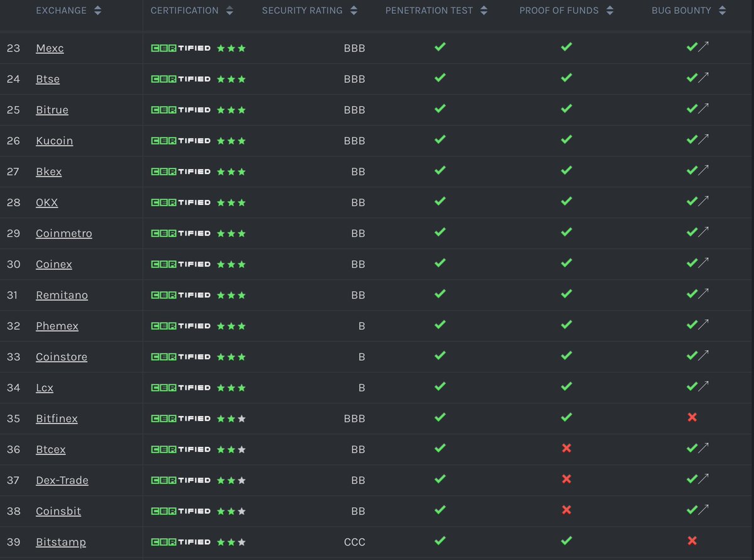Sort table by Exchange column arrows
The image size is (754, 560).
coord(97,11)
